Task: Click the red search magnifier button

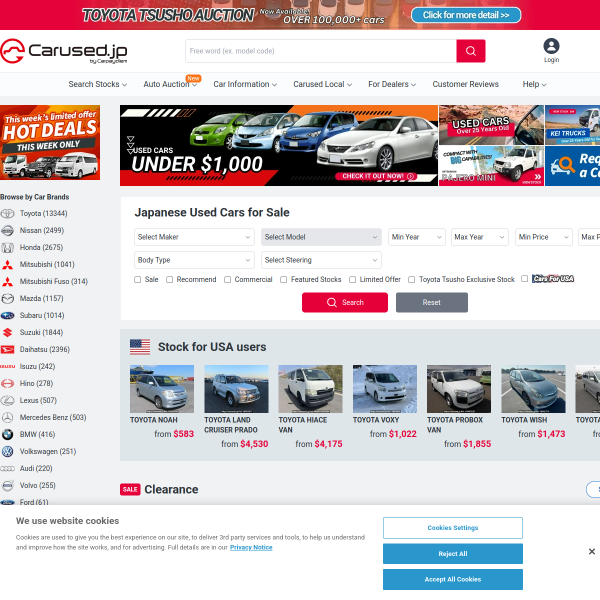Action: click(x=471, y=51)
